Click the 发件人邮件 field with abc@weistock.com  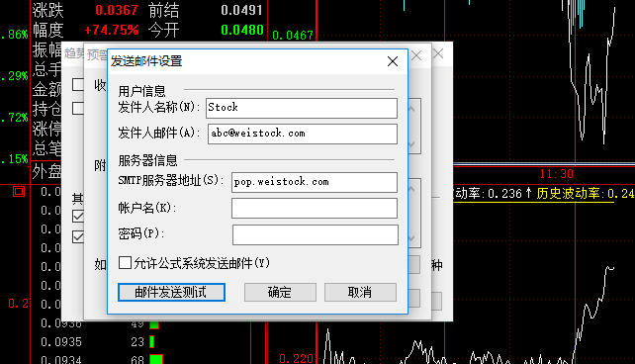coord(303,134)
